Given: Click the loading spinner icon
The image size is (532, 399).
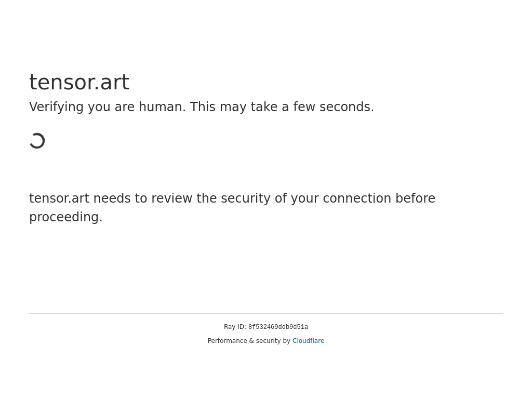Looking at the screenshot, I should (37, 141).
